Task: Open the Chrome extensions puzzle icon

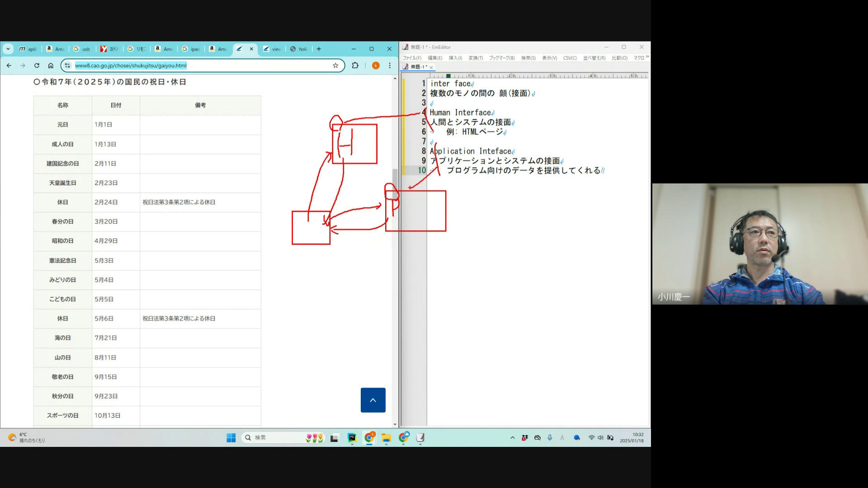Action: 355,66
